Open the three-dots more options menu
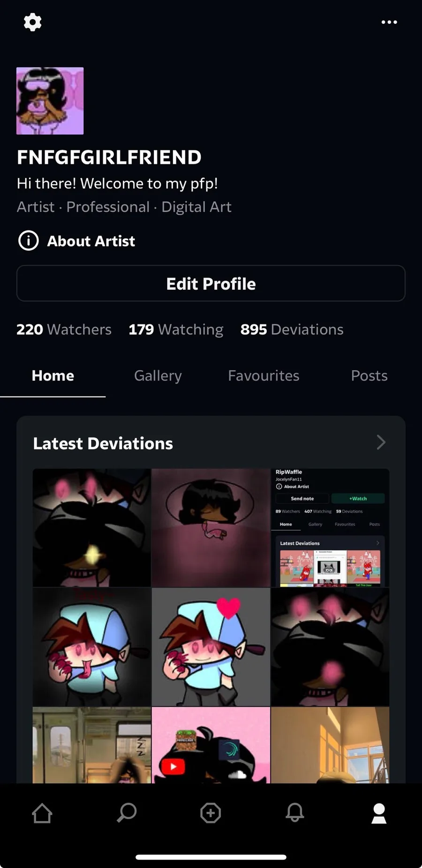This screenshot has height=868, width=422. 389,22
